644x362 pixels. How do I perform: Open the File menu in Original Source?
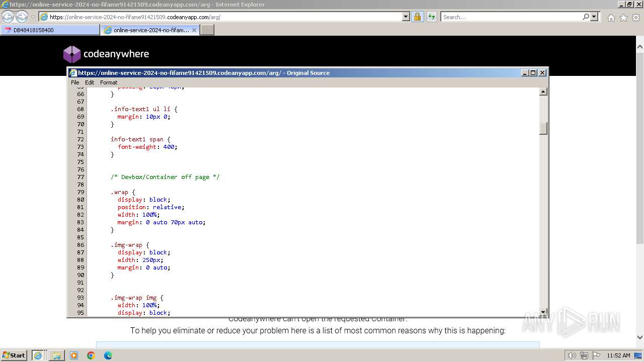pyautogui.click(x=75, y=82)
